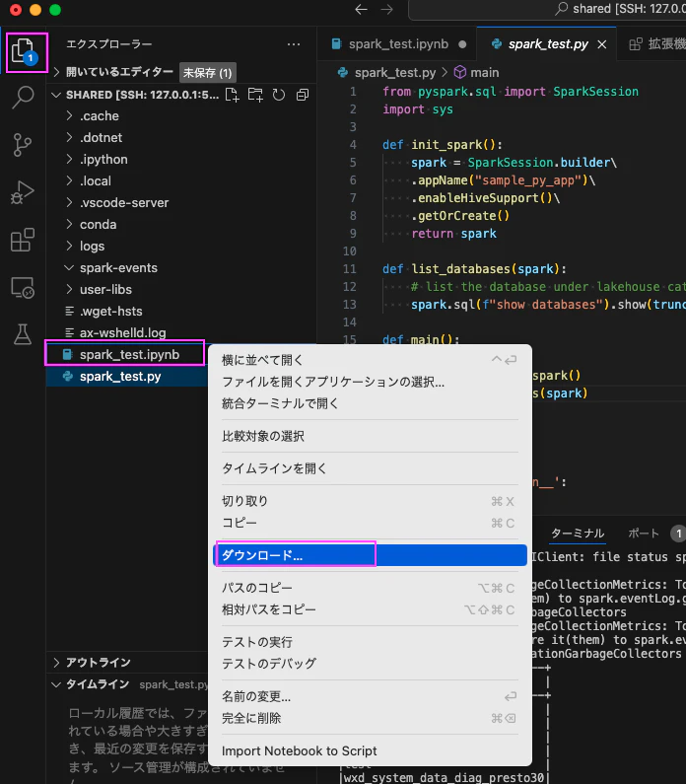
Task: Choose 名前の変更... menu entry
Action: click(x=370, y=696)
